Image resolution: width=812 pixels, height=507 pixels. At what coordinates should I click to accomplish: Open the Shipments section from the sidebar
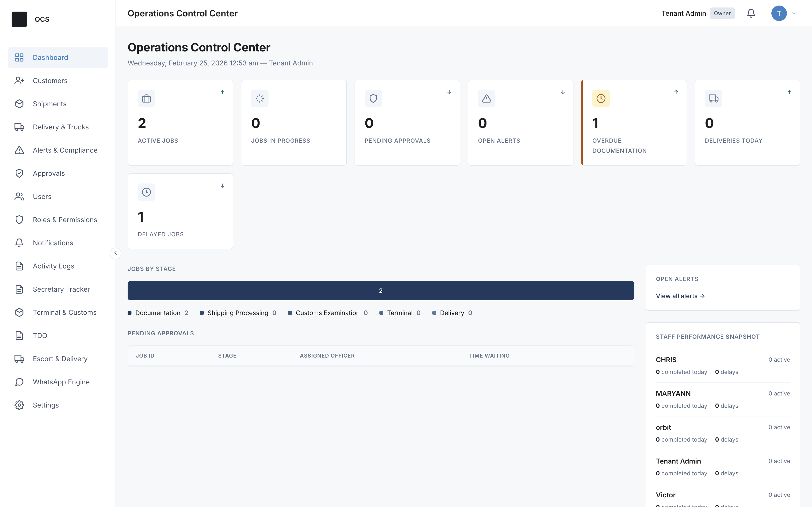(x=49, y=104)
